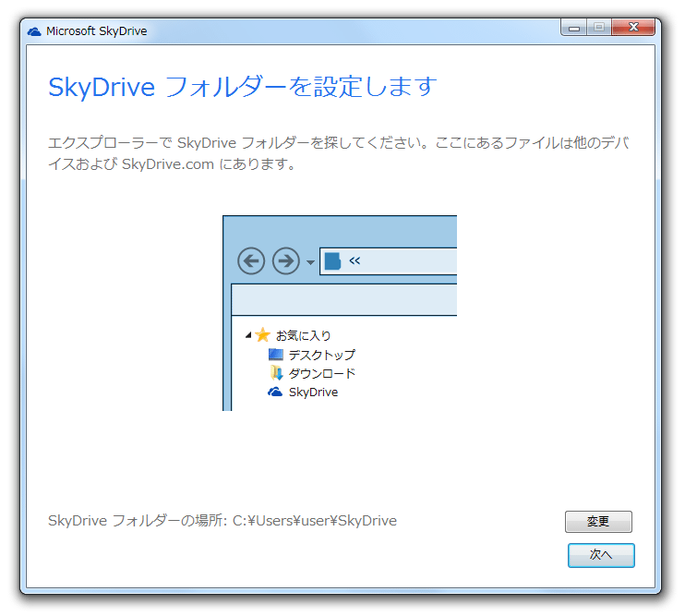Screen dimensions: 685x616
Task: Click the SkyDrive cloud icon in title bar
Action: 34,31
